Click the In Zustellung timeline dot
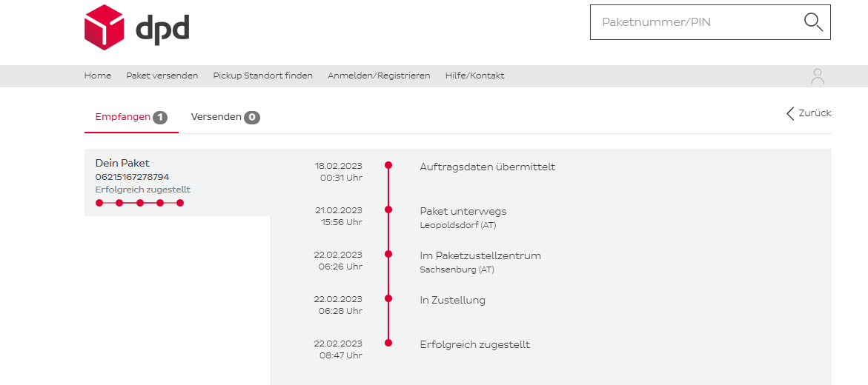This screenshot has height=385, width=868. (388, 298)
